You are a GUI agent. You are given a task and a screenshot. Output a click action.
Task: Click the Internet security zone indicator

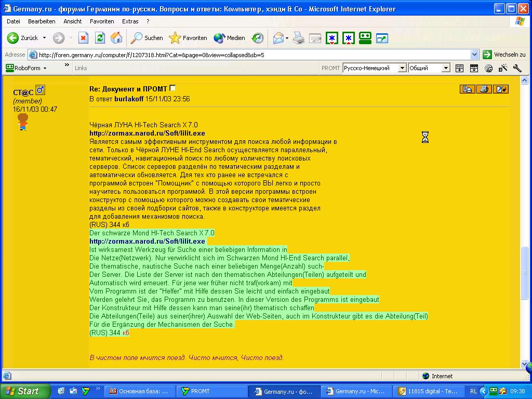(x=437, y=376)
